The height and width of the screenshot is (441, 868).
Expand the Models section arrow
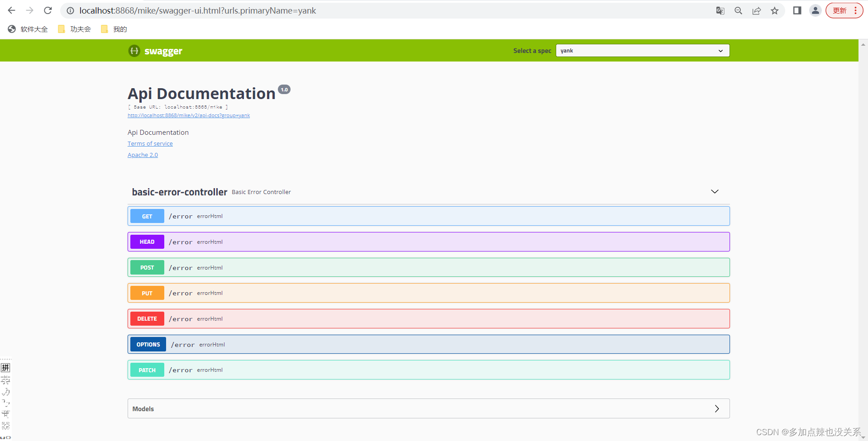[x=717, y=409]
